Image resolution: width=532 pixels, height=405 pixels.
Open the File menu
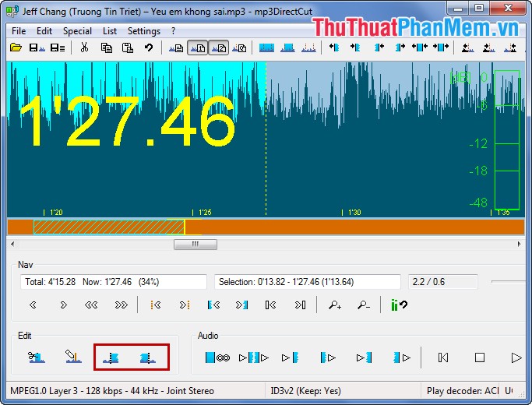point(19,31)
